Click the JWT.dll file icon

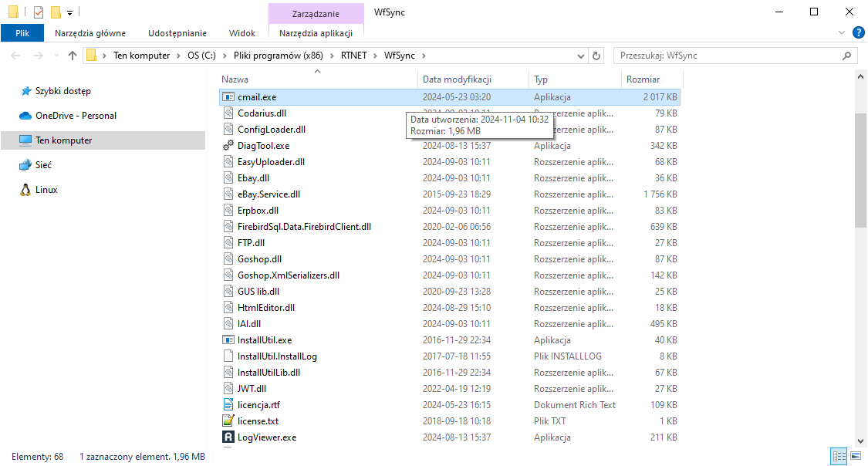coord(228,389)
